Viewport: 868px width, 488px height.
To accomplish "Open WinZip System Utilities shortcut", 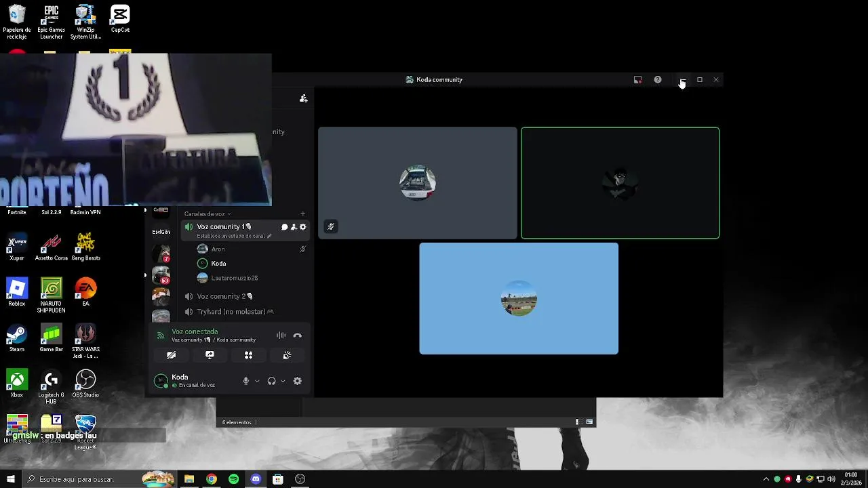I will (x=85, y=22).
